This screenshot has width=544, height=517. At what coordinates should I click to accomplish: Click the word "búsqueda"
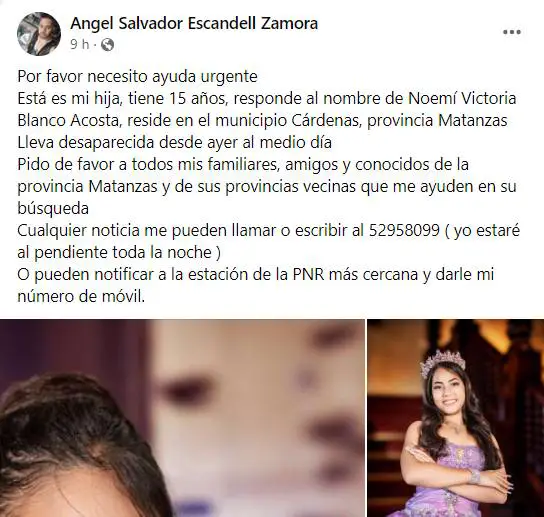pos(53,209)
